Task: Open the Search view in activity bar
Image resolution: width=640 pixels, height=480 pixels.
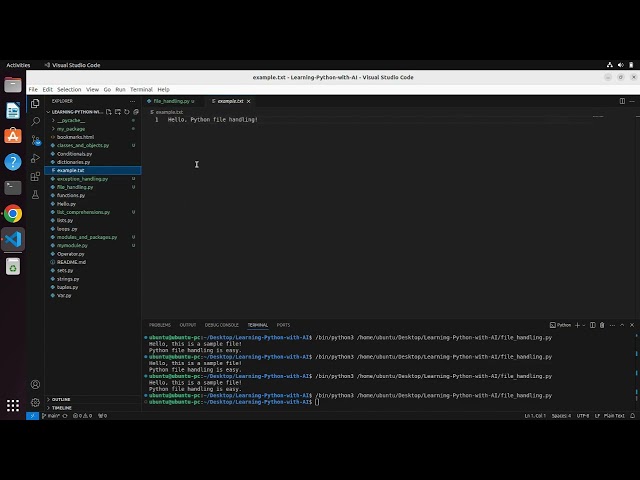Action: tap(35, 121)
